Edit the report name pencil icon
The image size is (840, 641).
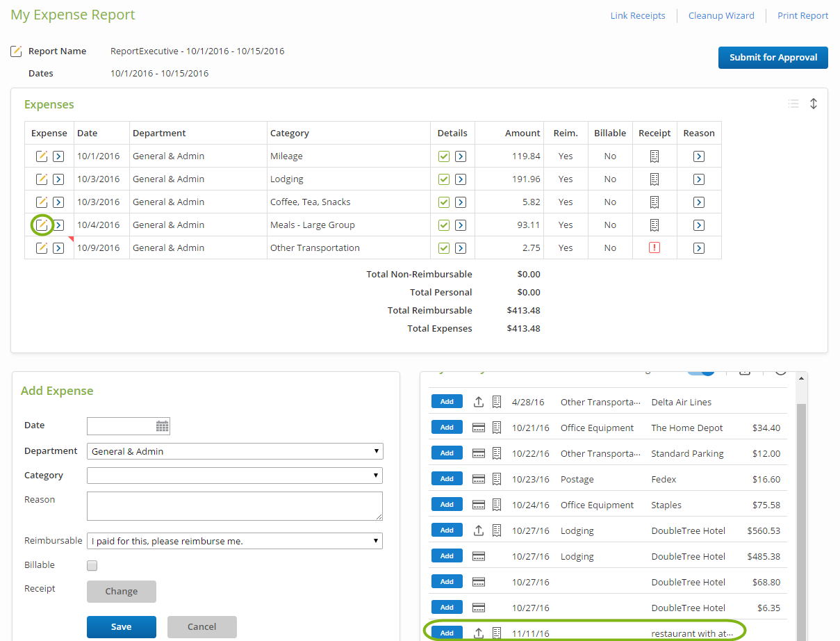[17, 51]
